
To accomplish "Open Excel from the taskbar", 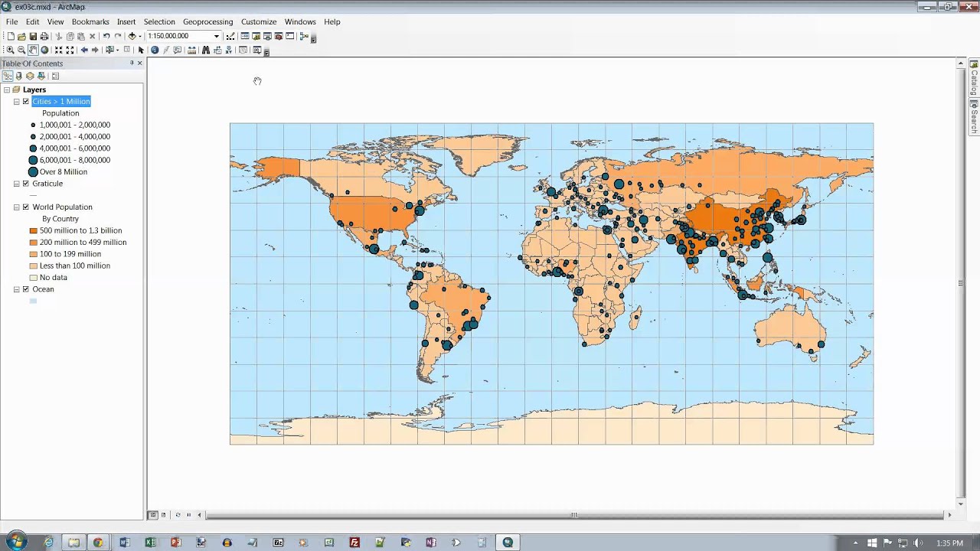I will pyautogui.click(x=150, y=543).
